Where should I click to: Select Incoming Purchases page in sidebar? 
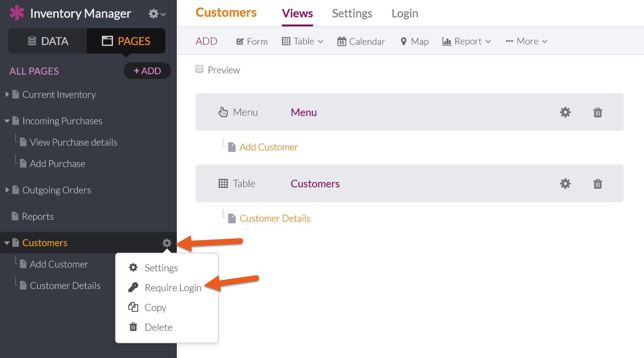tap(62, 121)
